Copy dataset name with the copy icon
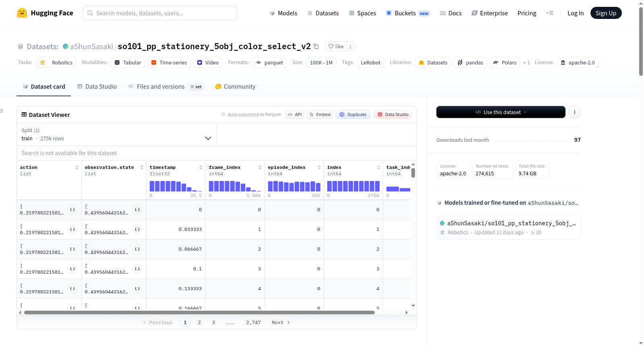 pos(316,47)
